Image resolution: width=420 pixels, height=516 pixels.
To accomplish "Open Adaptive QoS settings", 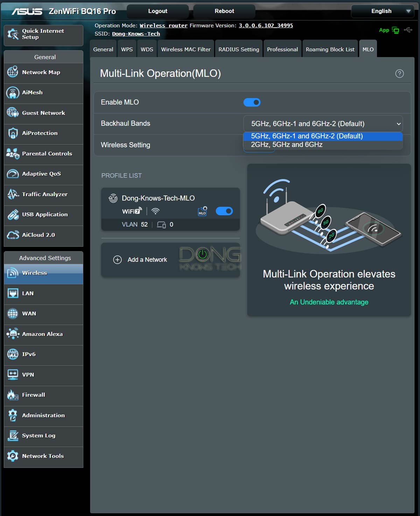I will pos(41,174).
